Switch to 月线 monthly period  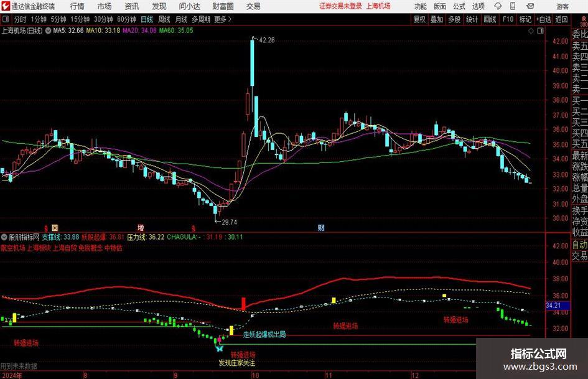[x=181, y=19]
